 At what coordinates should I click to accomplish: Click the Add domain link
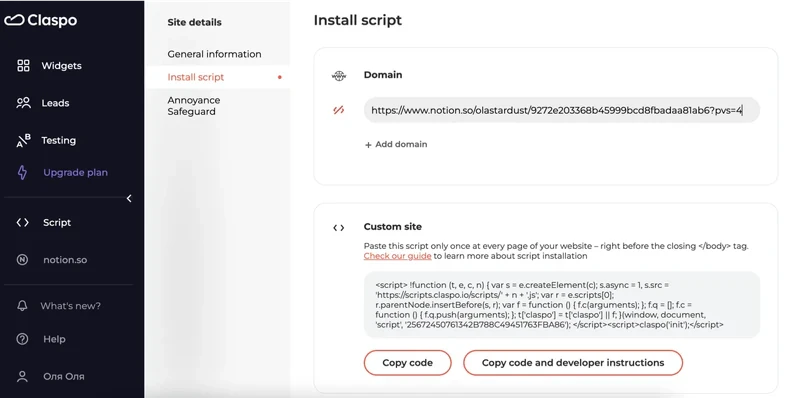coord(401,144)
